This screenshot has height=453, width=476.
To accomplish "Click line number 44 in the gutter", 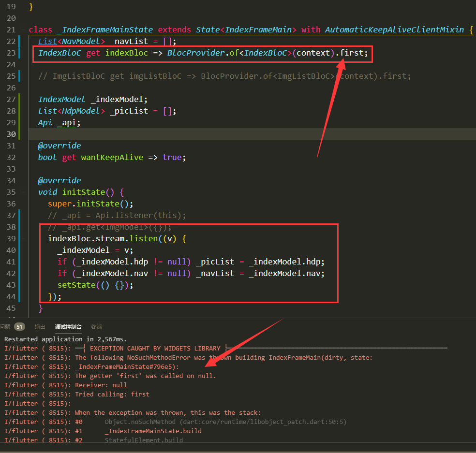I will pos(11,296).
